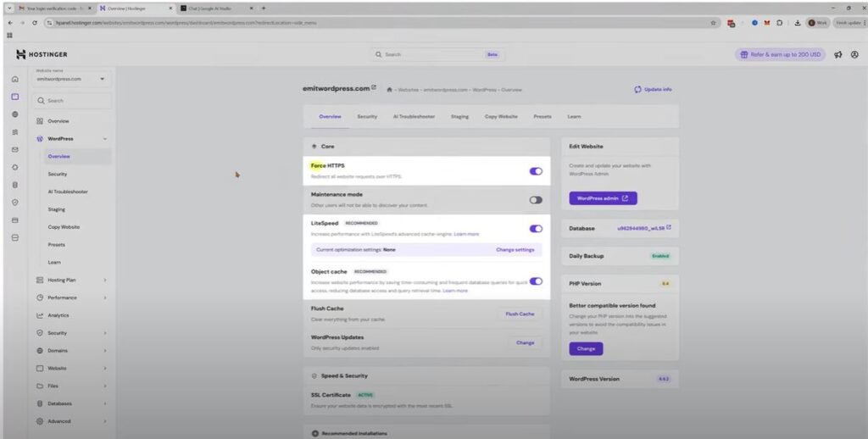
Task: Click Update info link
Action: pos(654,89)
